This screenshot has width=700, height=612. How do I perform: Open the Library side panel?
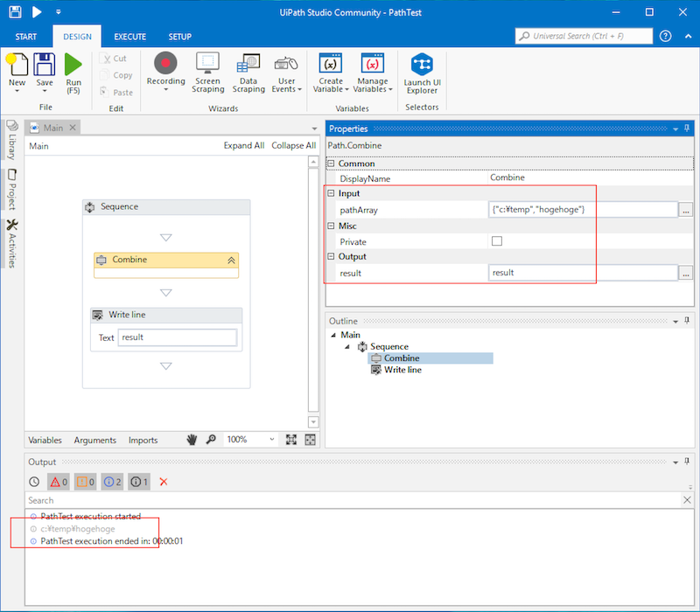click(x=12, y=141)
